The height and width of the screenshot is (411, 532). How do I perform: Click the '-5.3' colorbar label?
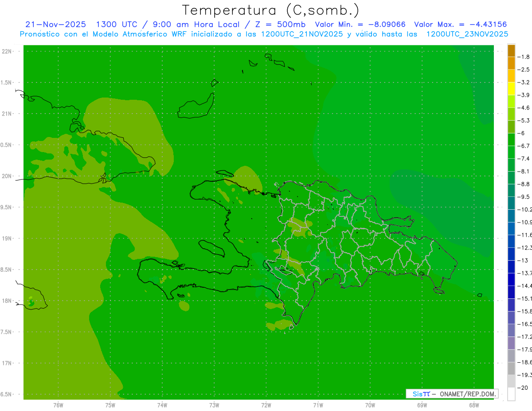(x=524, y=121)
